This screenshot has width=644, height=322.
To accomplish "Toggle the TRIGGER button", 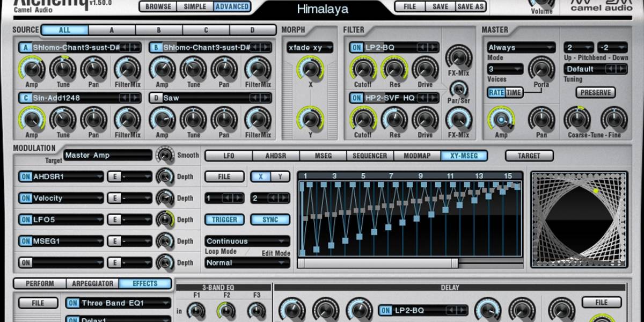I will click(x=224, y=219).
